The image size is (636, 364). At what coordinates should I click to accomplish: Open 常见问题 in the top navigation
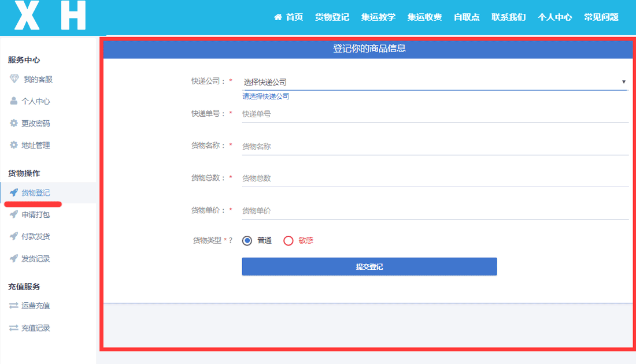point(601,17)
